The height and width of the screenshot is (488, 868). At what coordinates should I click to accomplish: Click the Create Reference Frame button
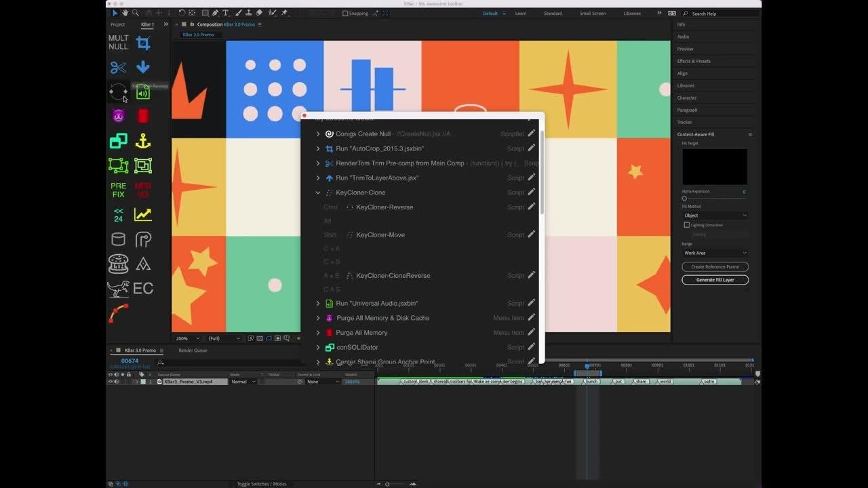pos(715,267)
